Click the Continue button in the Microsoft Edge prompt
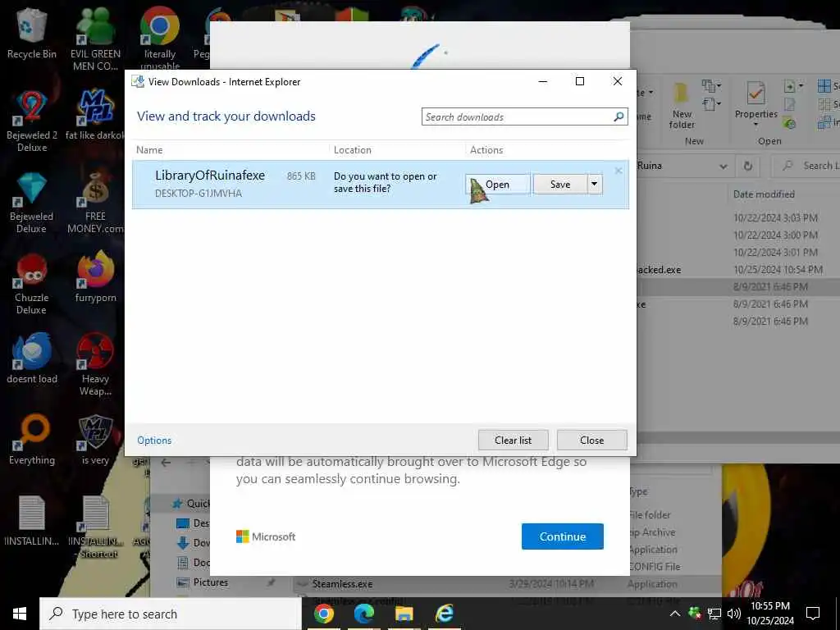The width and height of the screenshot is (840, 630). coord(563,536)
